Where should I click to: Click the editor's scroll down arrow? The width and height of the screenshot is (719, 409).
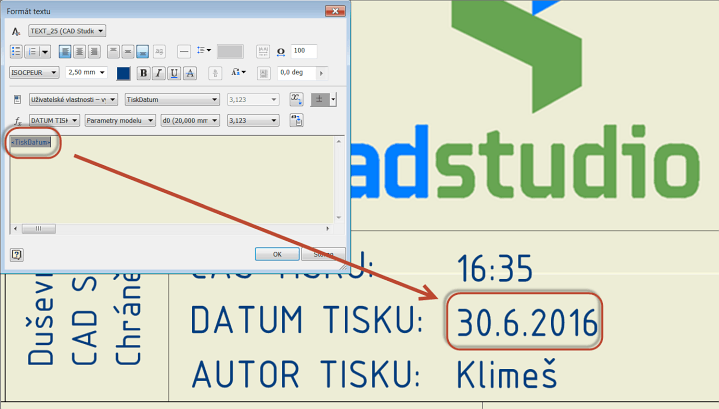[x=339, y=218]
